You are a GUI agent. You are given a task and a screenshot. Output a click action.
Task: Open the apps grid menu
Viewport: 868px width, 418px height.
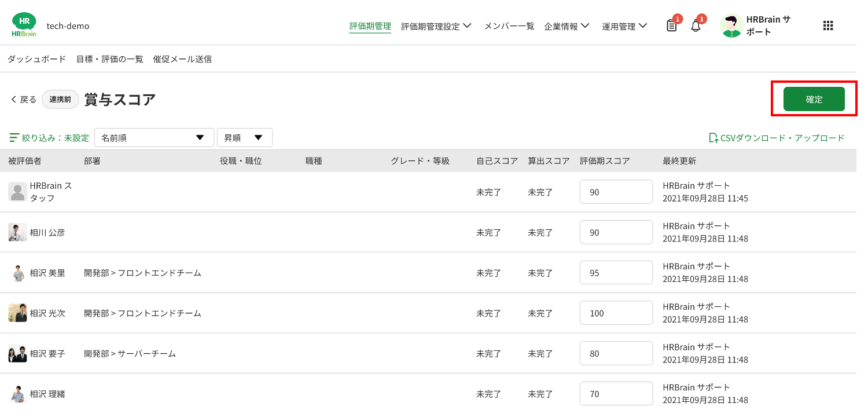click(x=828, y=25)
